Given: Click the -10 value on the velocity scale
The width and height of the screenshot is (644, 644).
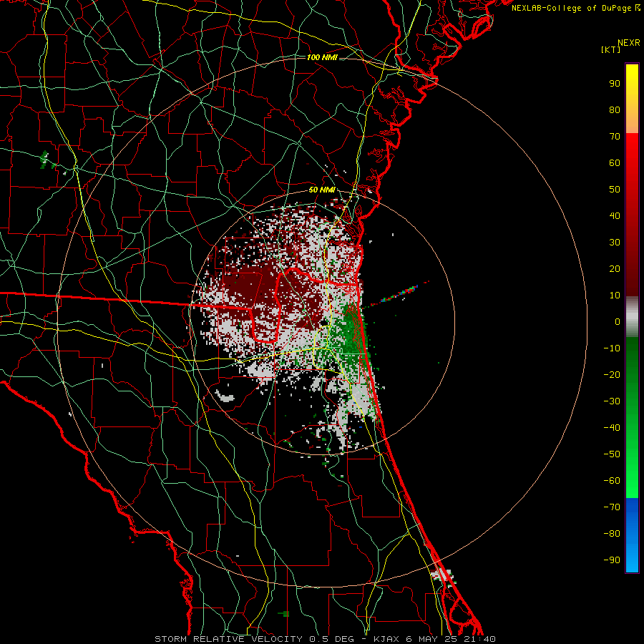Looking at the screenshot, I should point(612,348).
